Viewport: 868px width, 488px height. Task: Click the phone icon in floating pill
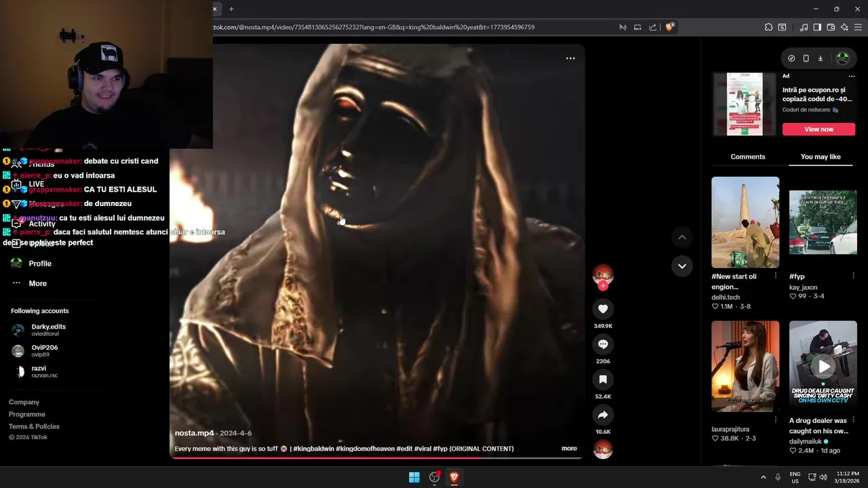[806, 58]
